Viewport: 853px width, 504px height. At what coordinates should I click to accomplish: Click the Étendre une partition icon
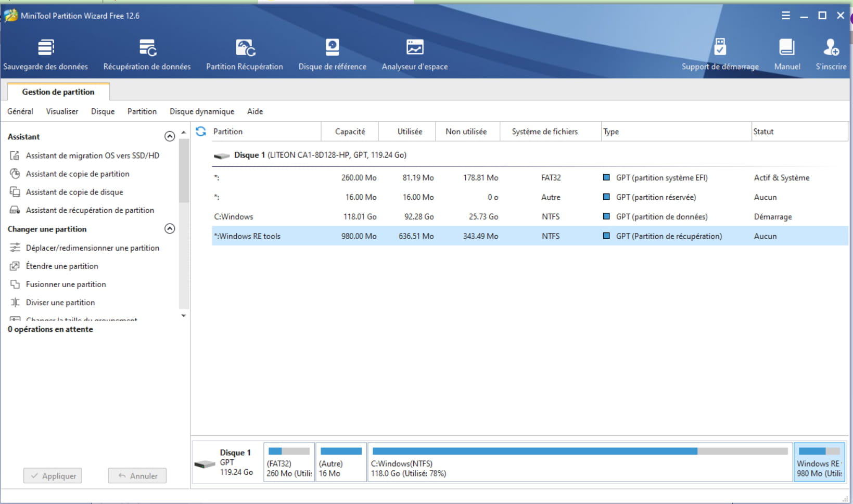15,266
